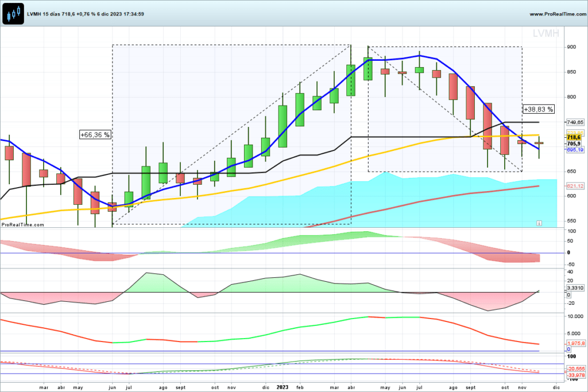Screen dimensions: 588x392
Task: Click the 550 price axis label
Action: point(571,221)
